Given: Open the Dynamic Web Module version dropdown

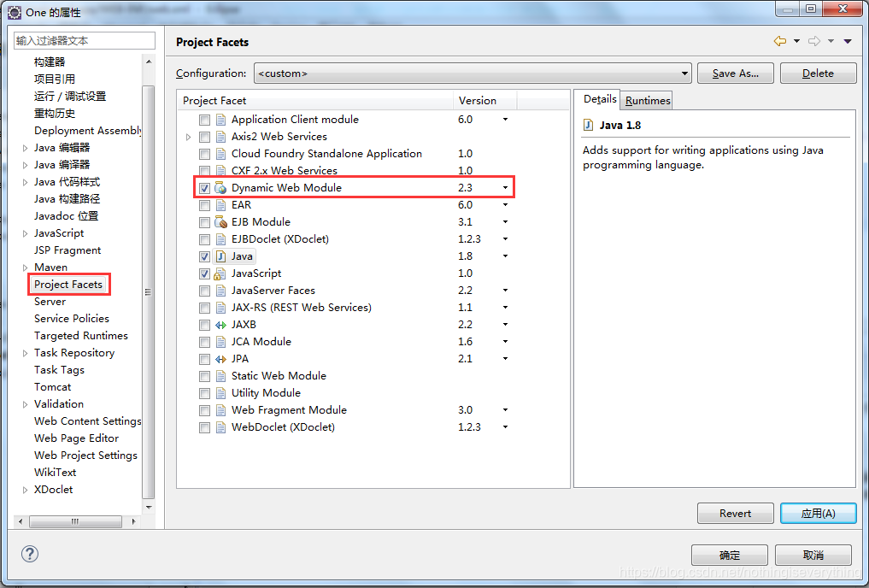Looking at the screenshot, I should point(506,188).
